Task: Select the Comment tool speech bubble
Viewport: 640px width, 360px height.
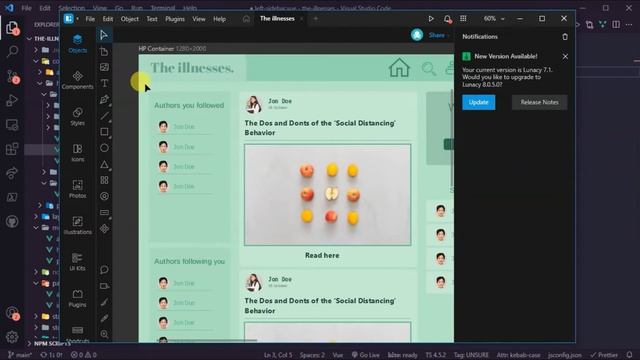Action: click(x=104, y=269)
